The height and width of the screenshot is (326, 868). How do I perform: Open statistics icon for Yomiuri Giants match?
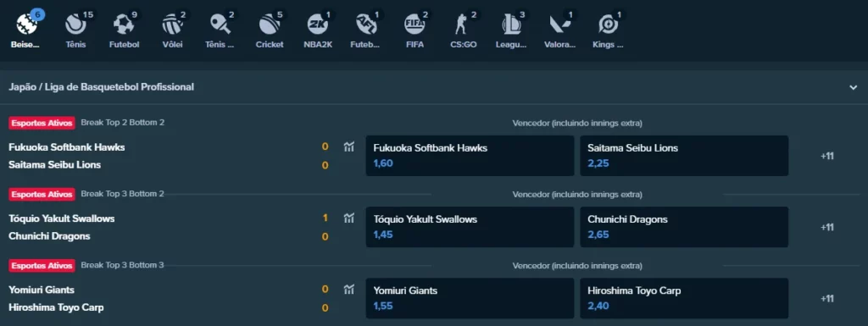click(348, 289)
